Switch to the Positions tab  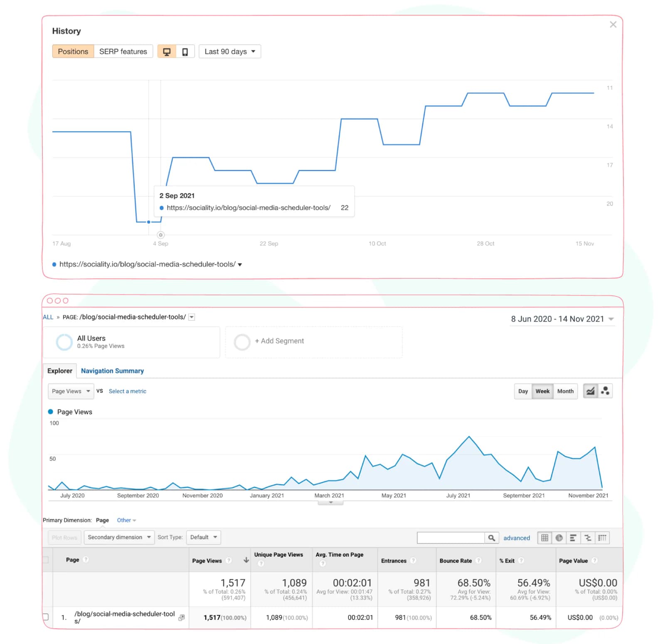(73, 52)
